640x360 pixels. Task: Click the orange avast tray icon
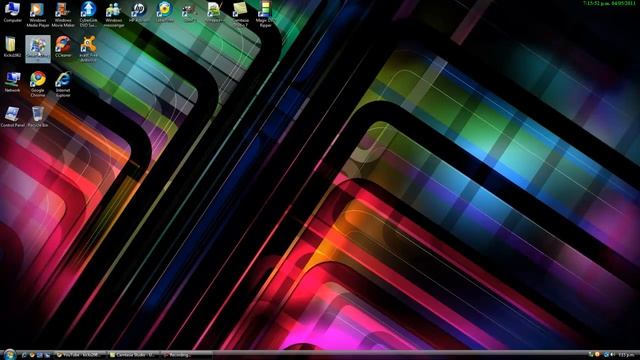pos(598,355)
